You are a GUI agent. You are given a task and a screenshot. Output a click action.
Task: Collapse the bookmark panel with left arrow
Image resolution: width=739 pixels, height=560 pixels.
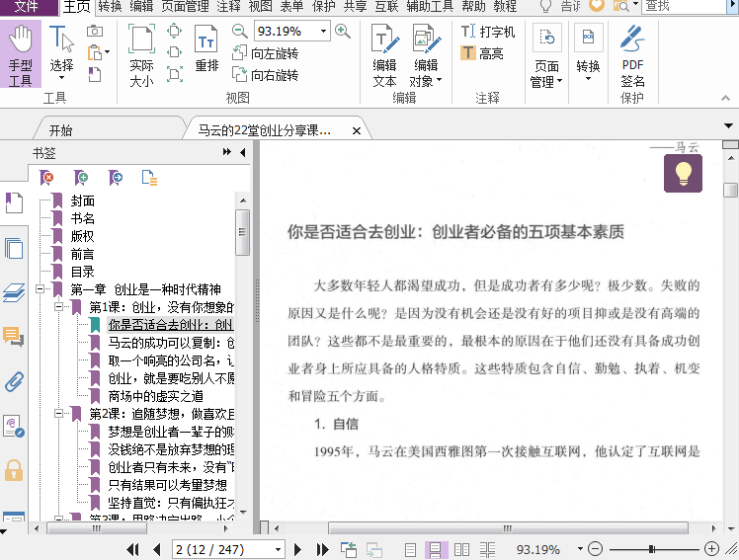point(243,152)
